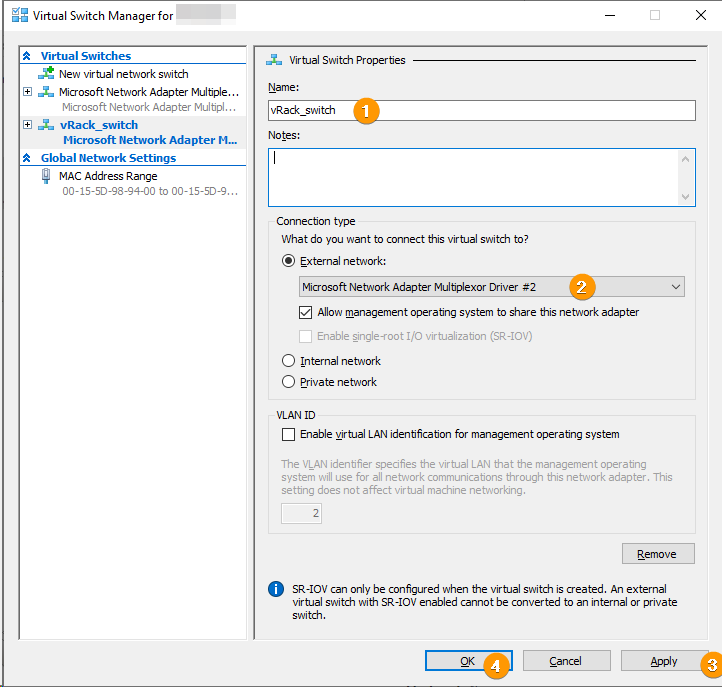Select the Internal network radio button

click(288, 361)
